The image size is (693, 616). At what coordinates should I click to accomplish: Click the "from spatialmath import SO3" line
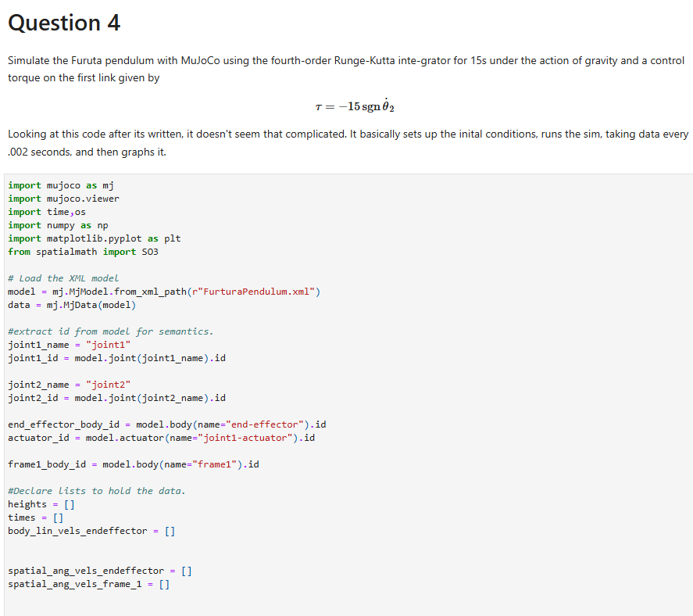pyautogui.click(x=83, y=252)
